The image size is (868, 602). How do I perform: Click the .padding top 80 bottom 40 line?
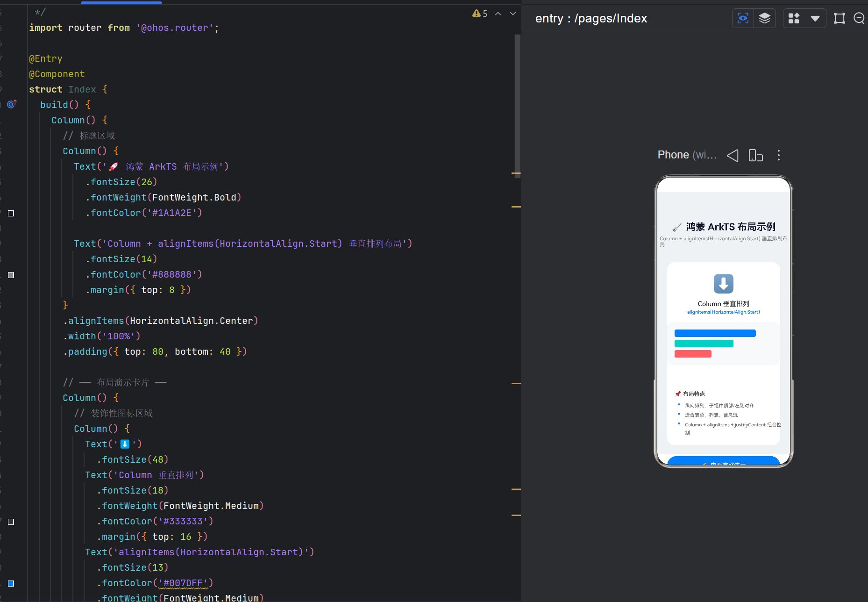coord(155,351)
